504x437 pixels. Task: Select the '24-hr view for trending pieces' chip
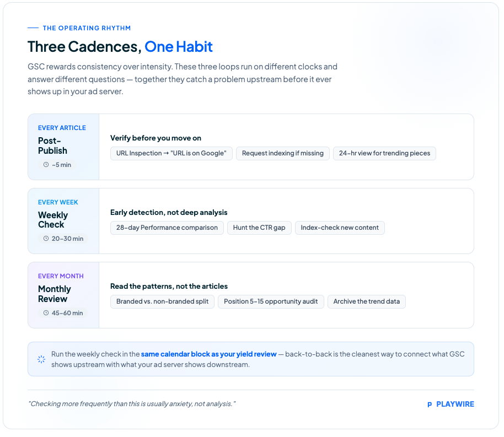(384, 154)
